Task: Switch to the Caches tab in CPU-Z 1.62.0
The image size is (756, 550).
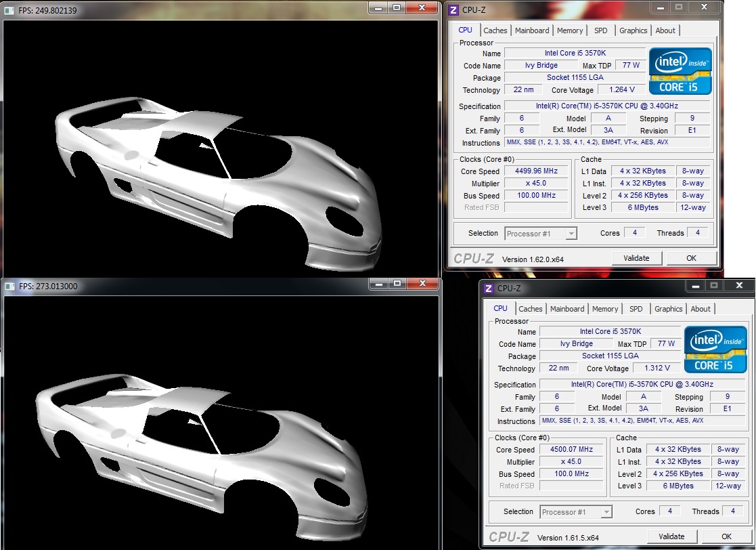Action: (495, 30)
